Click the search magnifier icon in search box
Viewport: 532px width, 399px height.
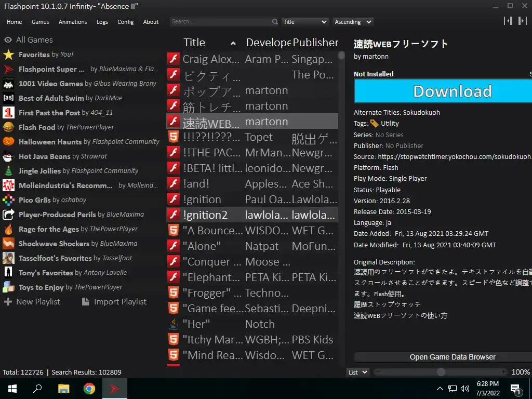(274, 22)
